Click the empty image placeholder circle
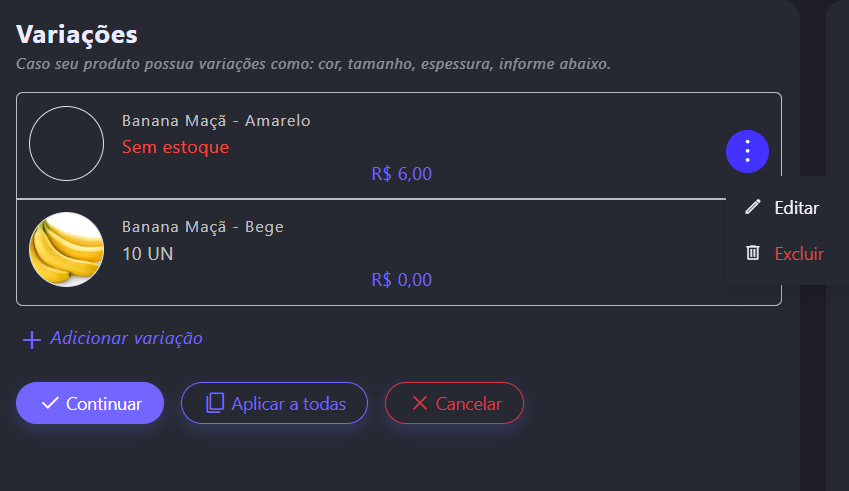849x491 pixels. pyautogui.click(x=66, y=144)
